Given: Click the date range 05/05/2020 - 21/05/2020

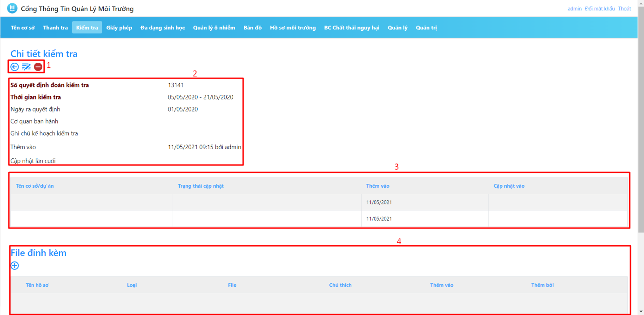Looking at the screenshot, I should 201,97.
